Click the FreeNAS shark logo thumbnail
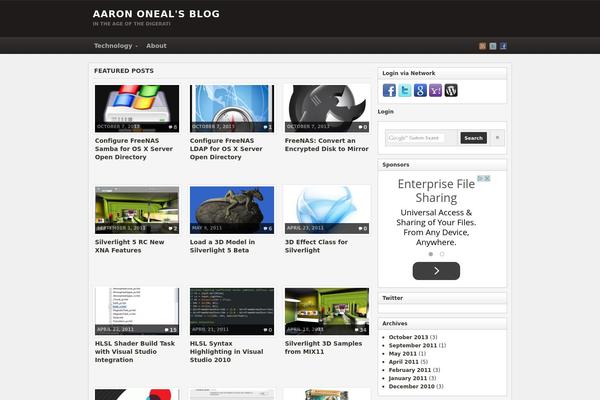The width and height of the screenshot is (600, 400). click(x=327, y=109)
